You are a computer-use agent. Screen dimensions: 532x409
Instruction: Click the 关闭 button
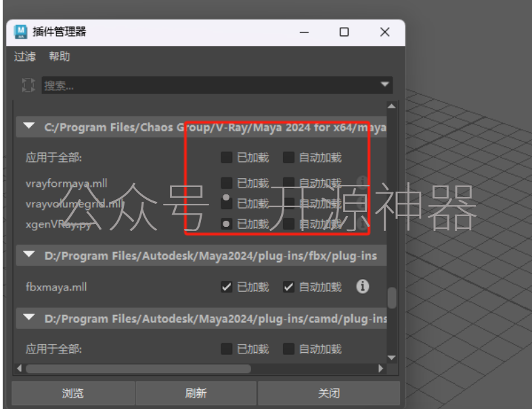pos(329,393)
